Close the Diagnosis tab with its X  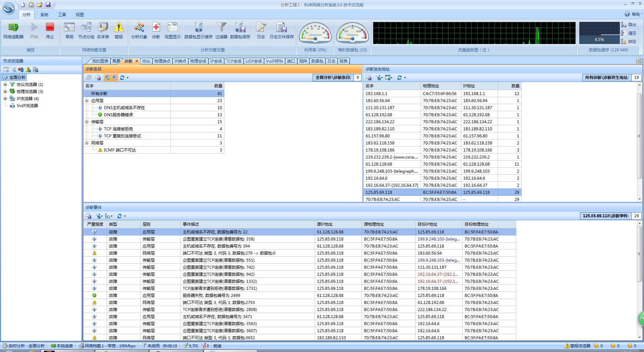click(137, 61)
